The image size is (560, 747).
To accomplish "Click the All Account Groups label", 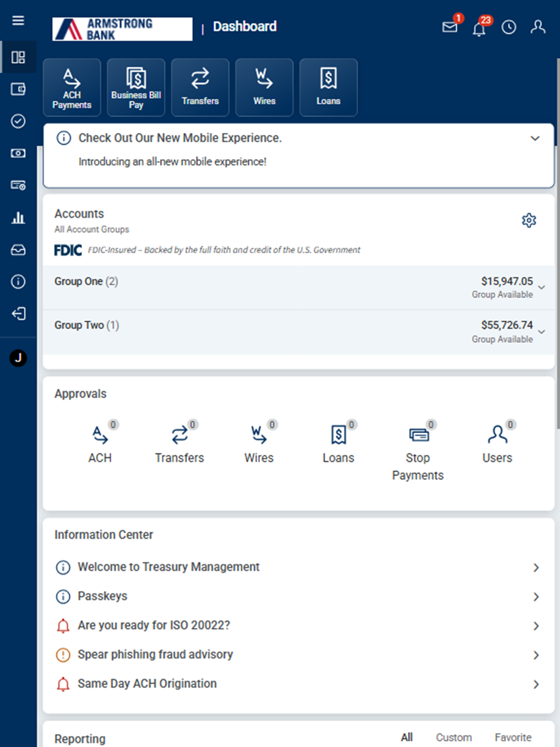I will [x=92, y=230].
